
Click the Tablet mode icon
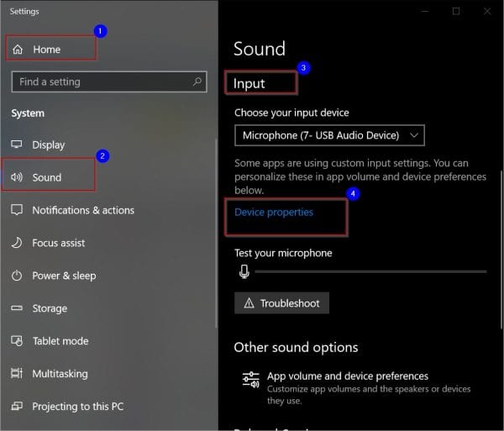(16, 341)
